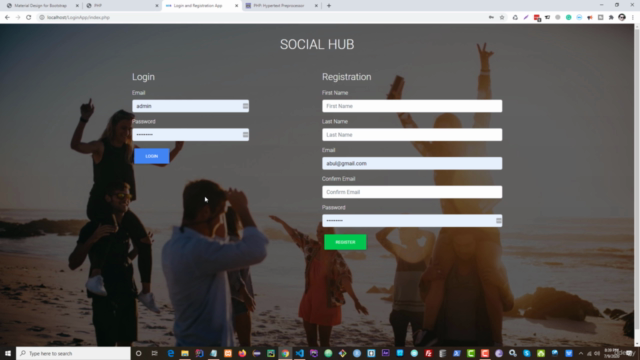Open Cortana circle in the taskbar

pos(139,353)
